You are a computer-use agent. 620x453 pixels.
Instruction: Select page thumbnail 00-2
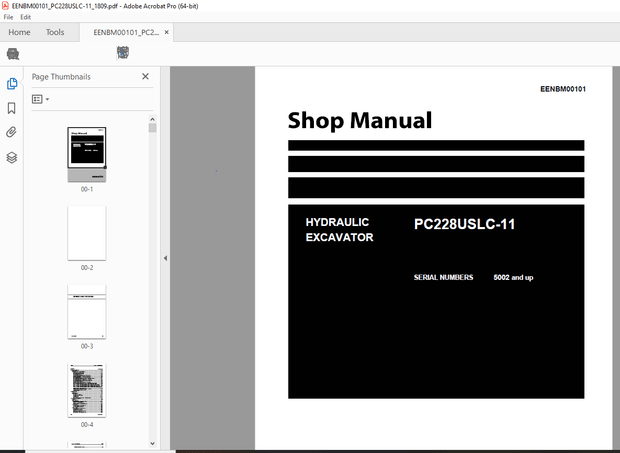[x=87, y=233]
